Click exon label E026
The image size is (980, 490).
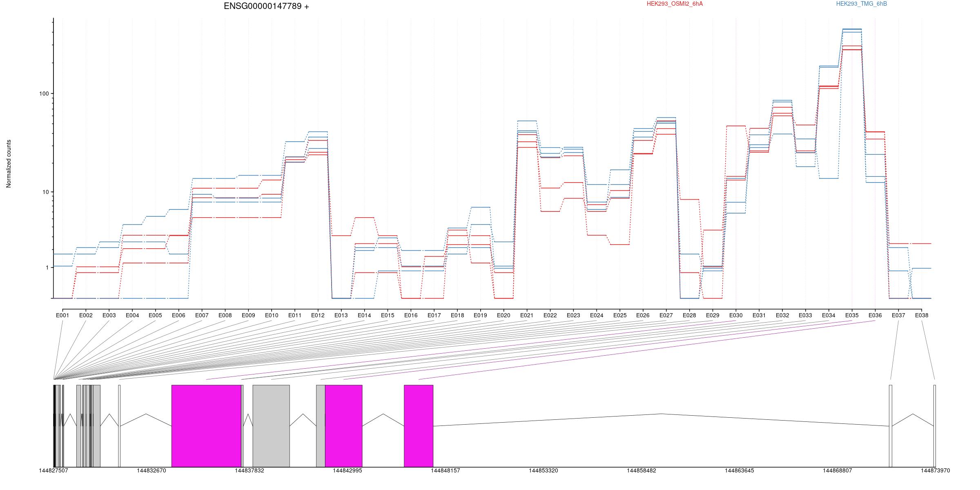click(643, 315)
